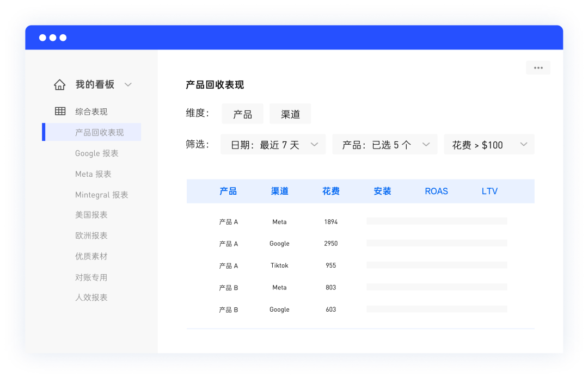Open the 优质素材 report
Viewport: 588px width, 378px height.
[91, 256]
